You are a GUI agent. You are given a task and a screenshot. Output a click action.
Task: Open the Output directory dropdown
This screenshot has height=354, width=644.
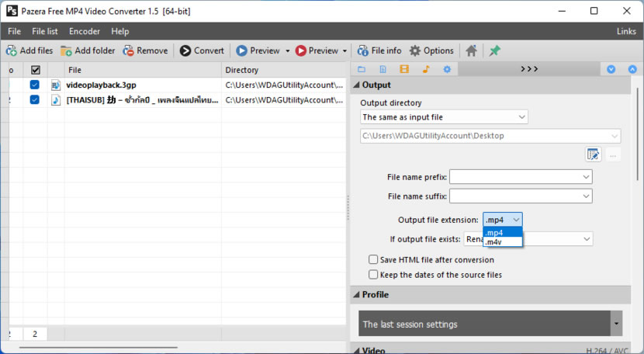[x=444, y=117]
